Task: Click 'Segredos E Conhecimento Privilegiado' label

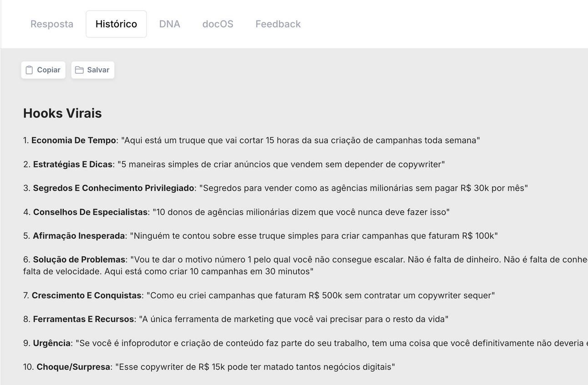Action: pos(113,188)
